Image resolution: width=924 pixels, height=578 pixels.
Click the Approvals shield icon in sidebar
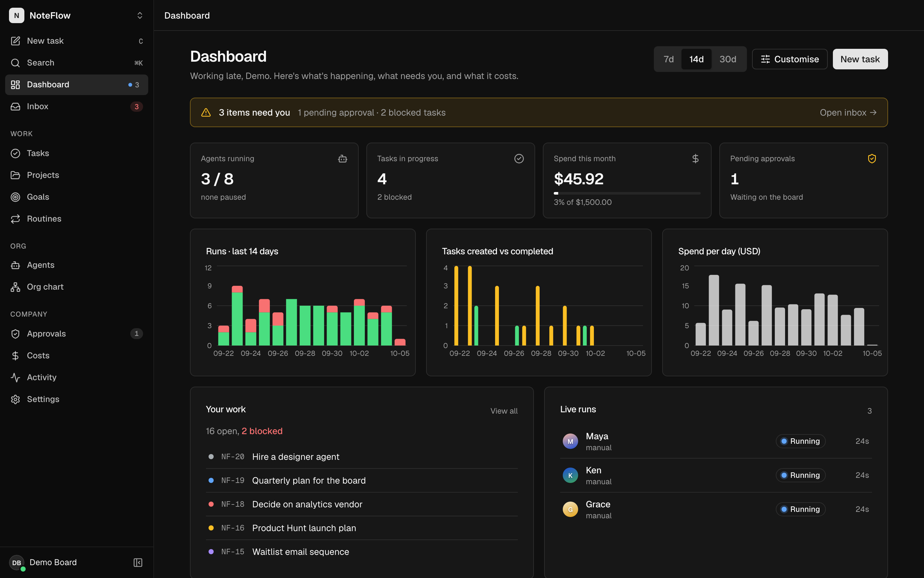pos(15,334)
